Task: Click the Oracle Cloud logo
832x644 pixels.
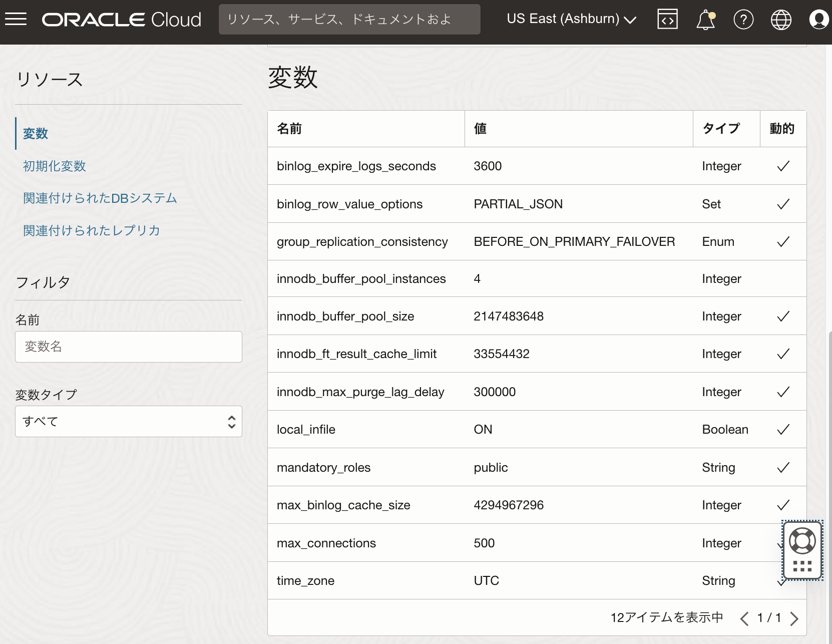Action: (x=122, y=20)
